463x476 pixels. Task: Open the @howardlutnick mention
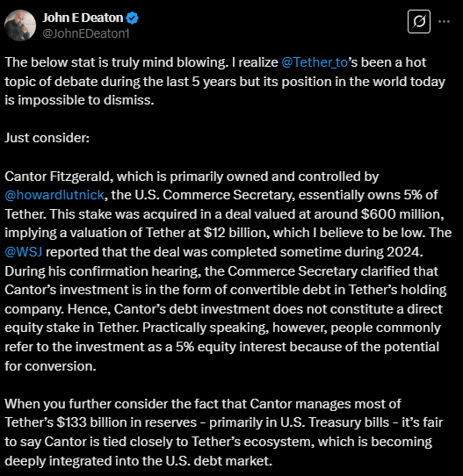(54, 195)
